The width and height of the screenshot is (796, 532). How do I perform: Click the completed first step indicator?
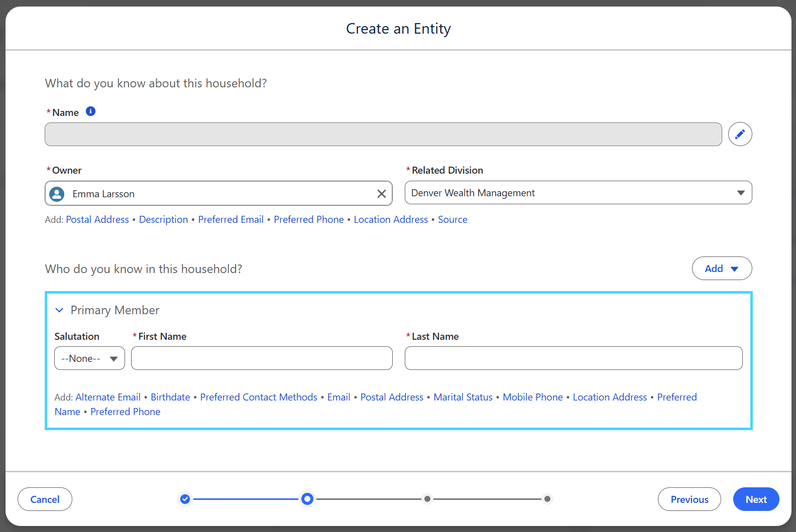185,499
